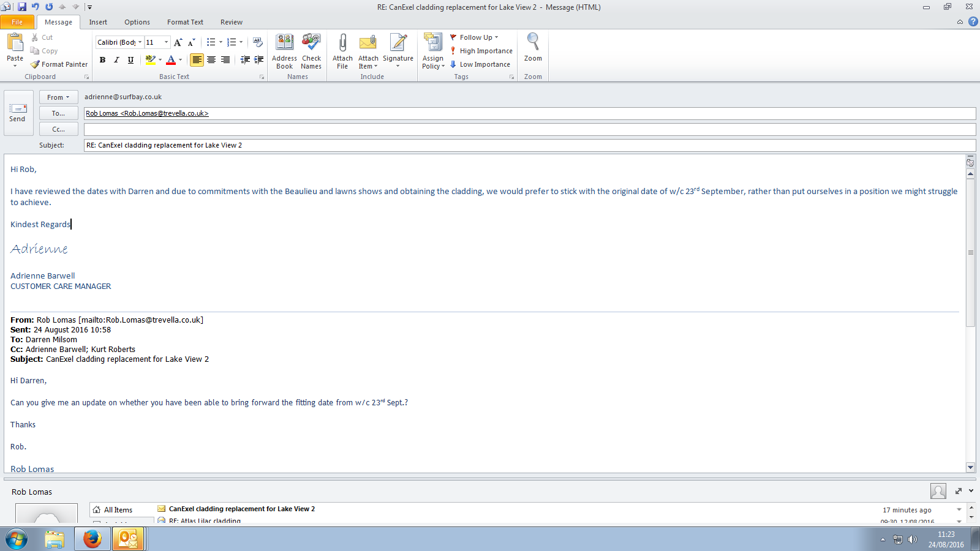Launch Firefox from the taskbar
The image size is (980, 551).
(92, 539)
